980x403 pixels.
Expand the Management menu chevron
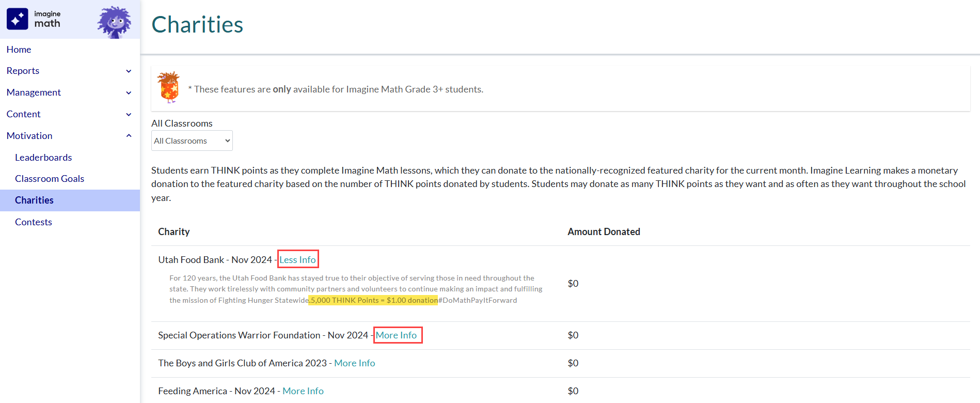click(129, 92)
